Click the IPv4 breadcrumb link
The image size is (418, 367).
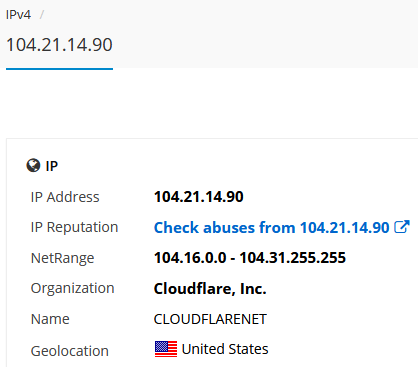[x=18, y=15]
